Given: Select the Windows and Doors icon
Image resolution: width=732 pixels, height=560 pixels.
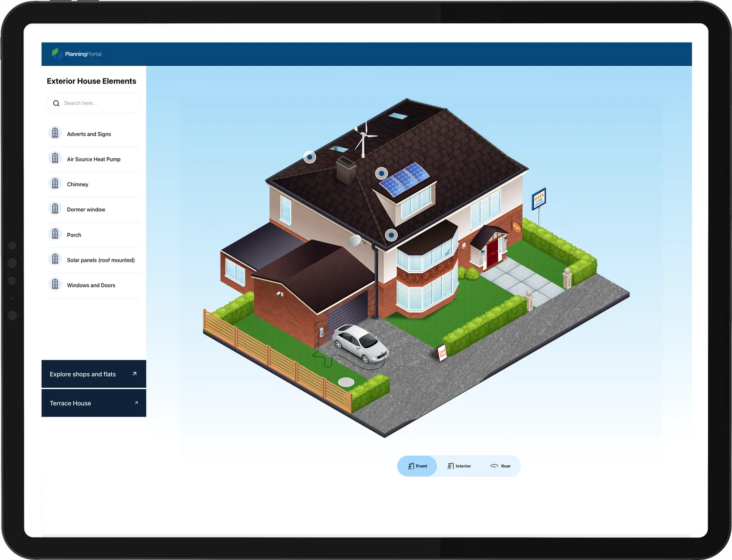Looking at the screenshot, I should point(55,284).
